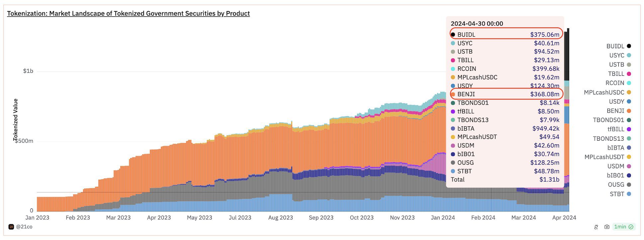The image size is (644, 240).
Task: Click the black BUIDL bar for April 2024
Action: pyautogui.click(x=567, y=55)
